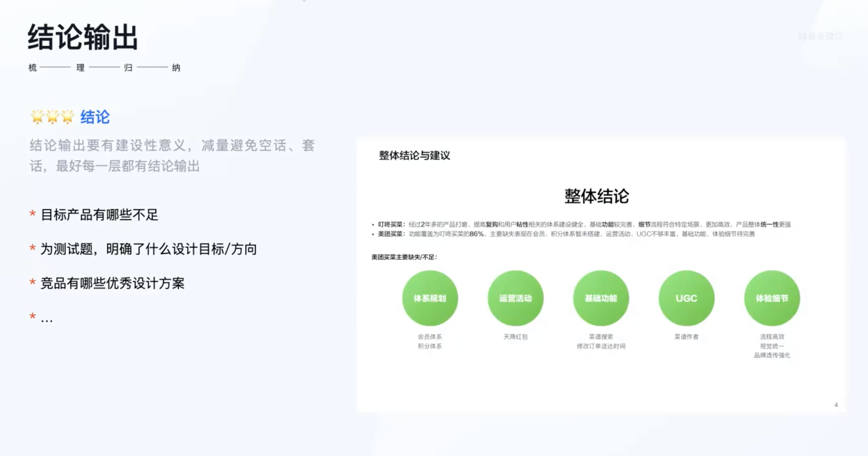Screen dimensions: 868x456
Task: Click the 修改订单送达时间 label
Action: tap(601, 346)
